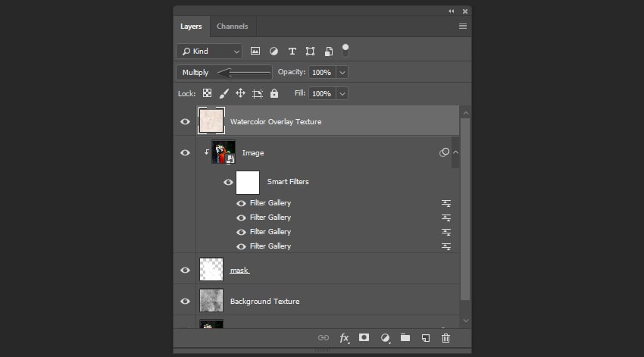Lock position move icon

pos(240,93)
